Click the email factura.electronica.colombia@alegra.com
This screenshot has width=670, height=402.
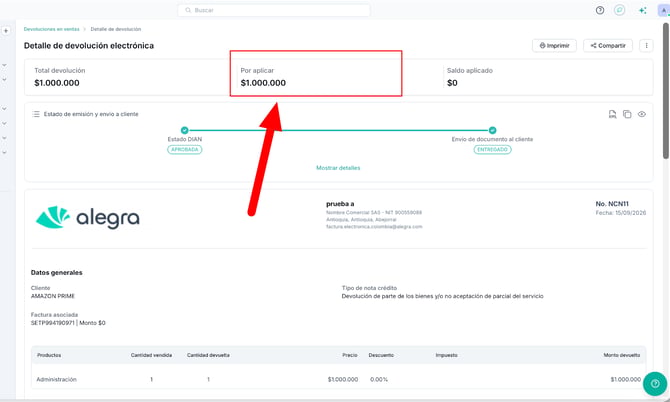click(x=374, y=227)
